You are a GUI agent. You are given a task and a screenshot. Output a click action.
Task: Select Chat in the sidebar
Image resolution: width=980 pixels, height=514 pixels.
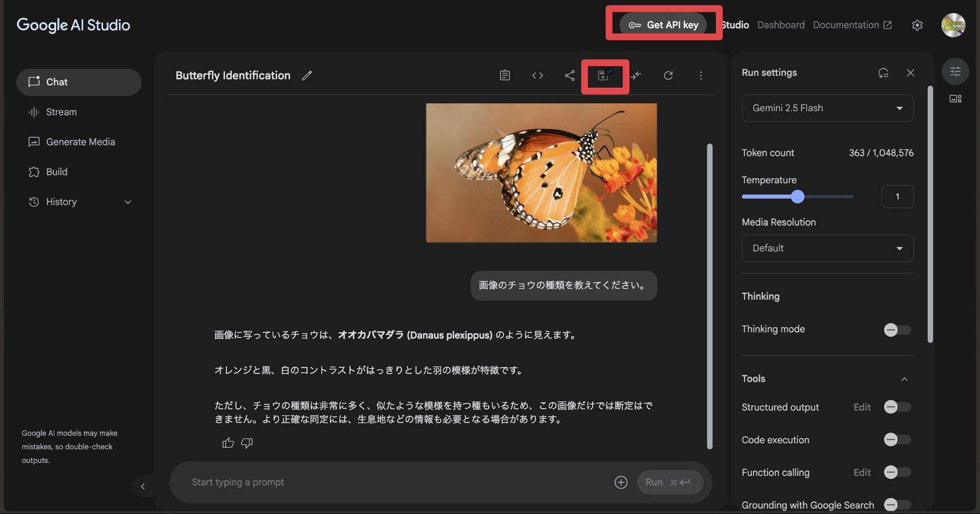click(x=79, y=82)
